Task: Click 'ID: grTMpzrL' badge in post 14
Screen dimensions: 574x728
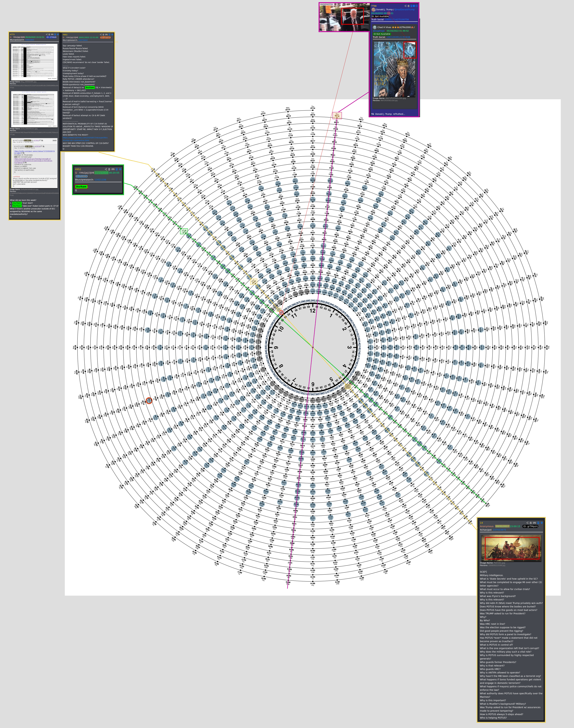Action: (530, 527)
